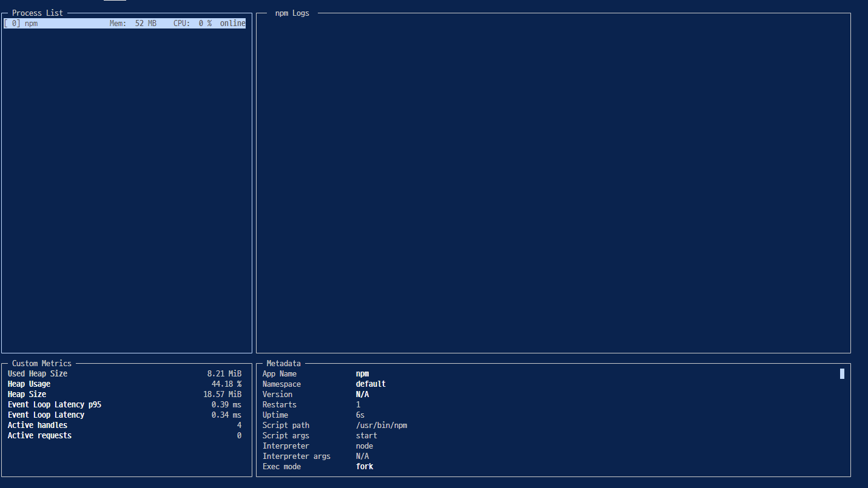
Task: Click the 'Heap Usage' metric label
Action: [x=29, y=384]
